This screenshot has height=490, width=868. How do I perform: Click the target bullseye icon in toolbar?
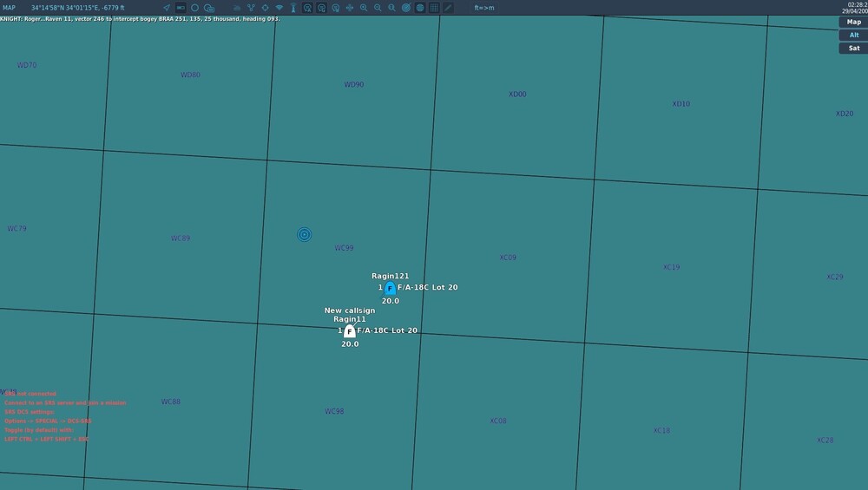point(406,8)
